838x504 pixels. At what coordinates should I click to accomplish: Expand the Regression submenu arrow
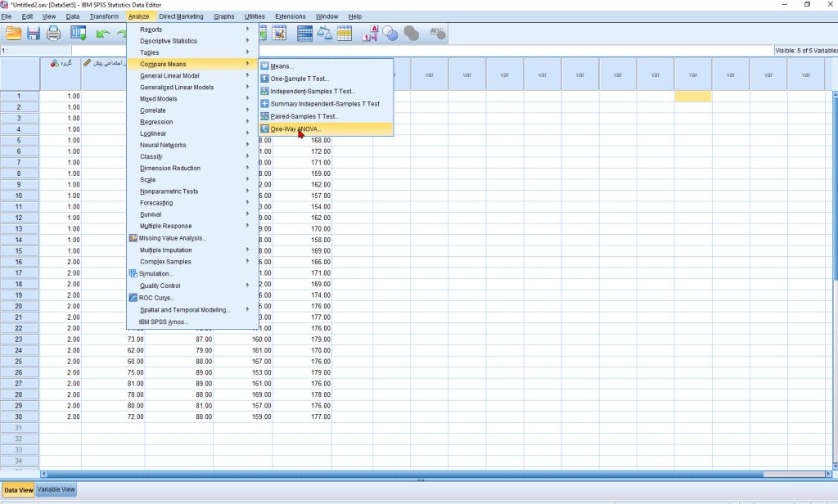(x=247, y=122)
